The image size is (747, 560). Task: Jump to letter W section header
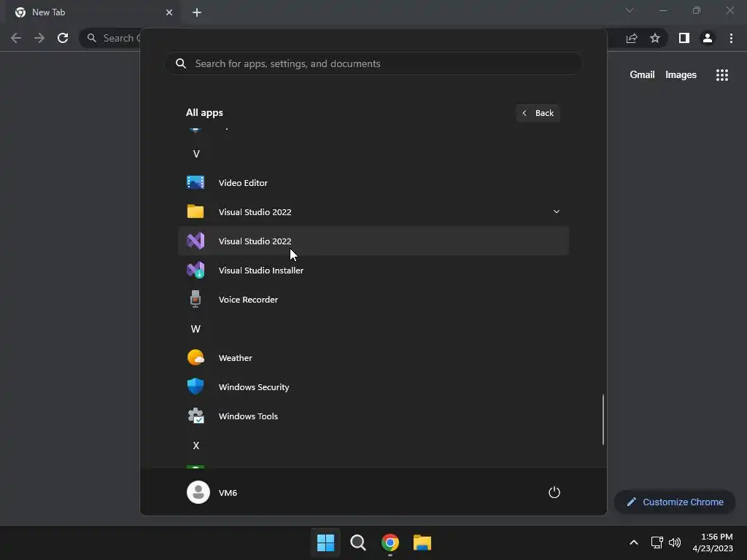point(196,329)
